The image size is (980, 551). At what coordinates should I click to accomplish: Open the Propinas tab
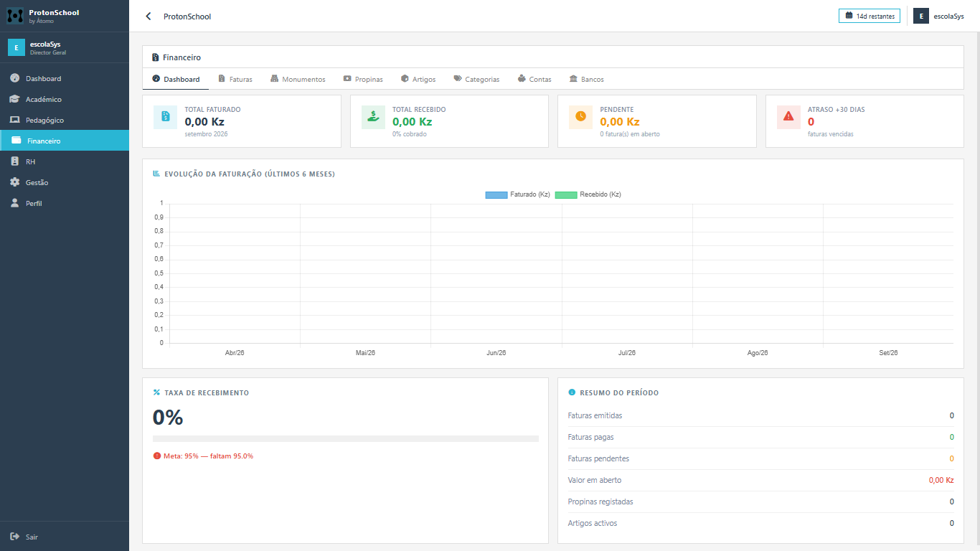pyautogui.click(x=363, y=79)
